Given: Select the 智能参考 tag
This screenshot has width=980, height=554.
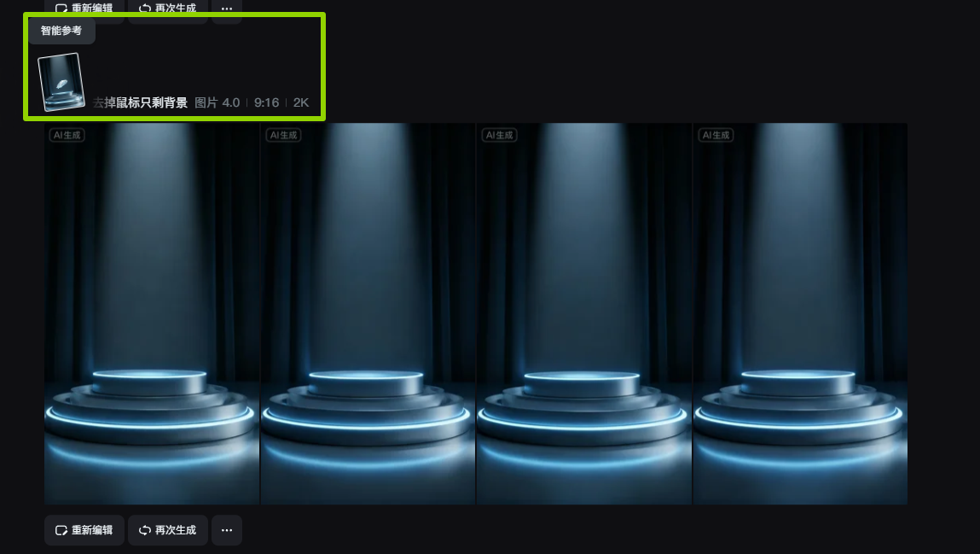Looking at the screenshot, I should 61,31.
